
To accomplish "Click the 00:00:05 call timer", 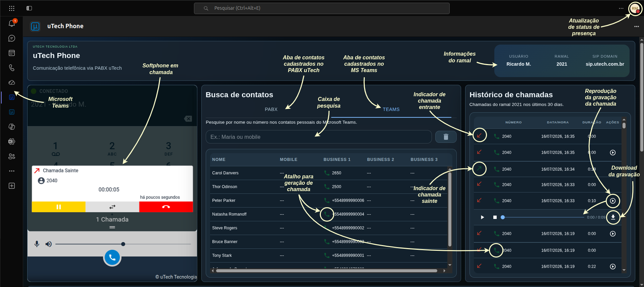I will (x=109, y=189).
